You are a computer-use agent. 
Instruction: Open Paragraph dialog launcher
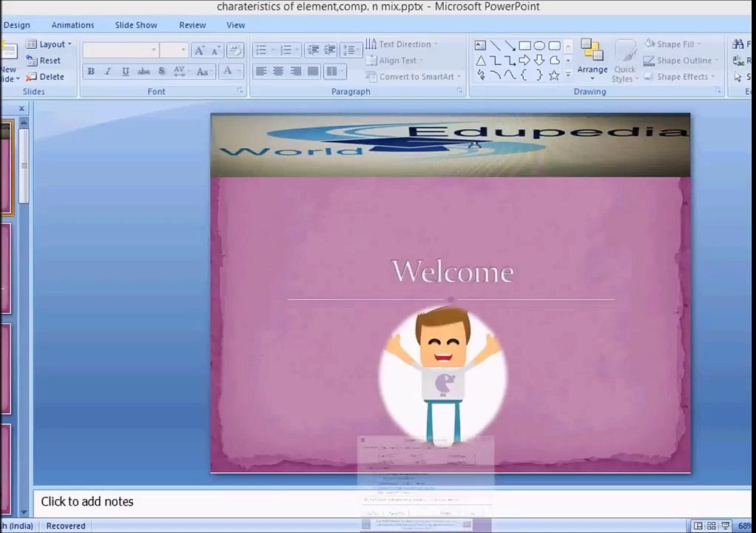[459, 90]
